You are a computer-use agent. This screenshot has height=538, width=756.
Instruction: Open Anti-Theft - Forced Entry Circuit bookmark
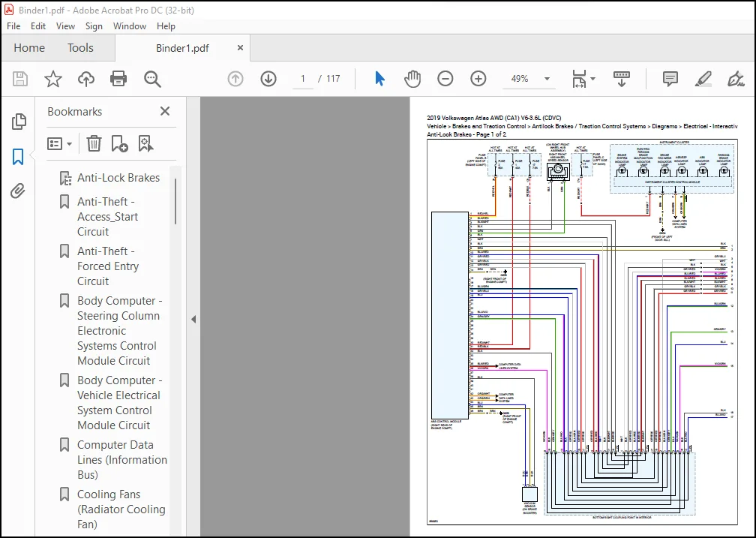[x=108, y=266]
